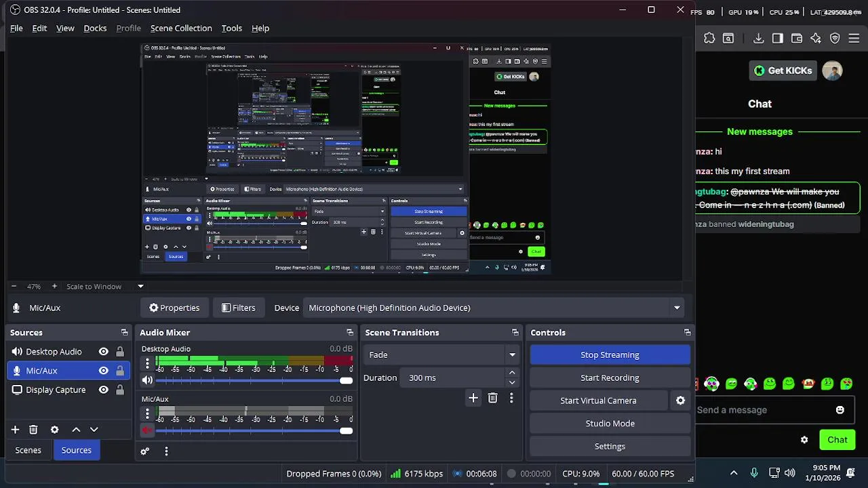The width and height of the screenshot is (868, 488).
Task: Switch to the Scenes tab
Action: (x=28, y=450)
